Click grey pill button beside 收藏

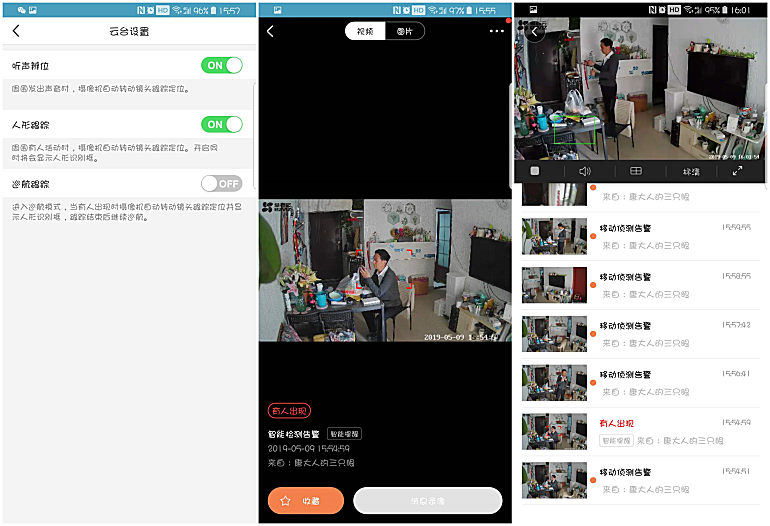click(x=428, y=500)
